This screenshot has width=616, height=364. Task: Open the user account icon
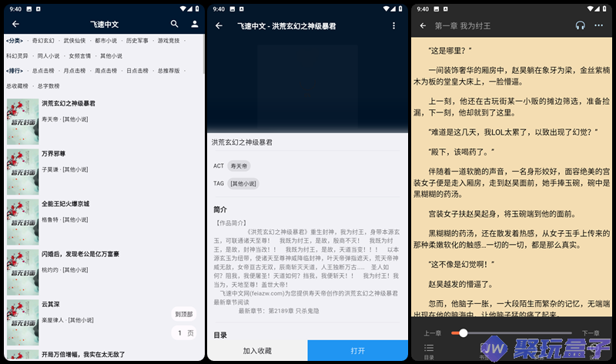click(x=195, y=24)
